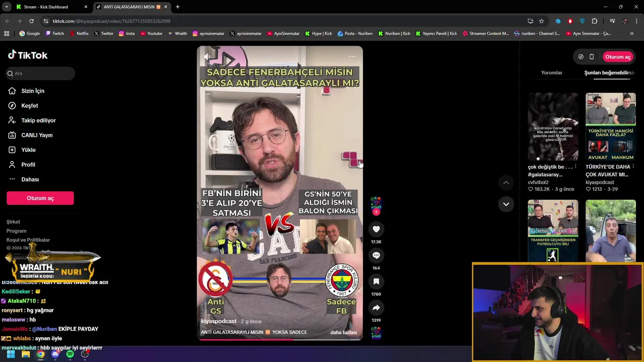The height and width of the screenshot is (362, 644).
Task: Open Spotify from the taskbar
Action: (70, 354)
